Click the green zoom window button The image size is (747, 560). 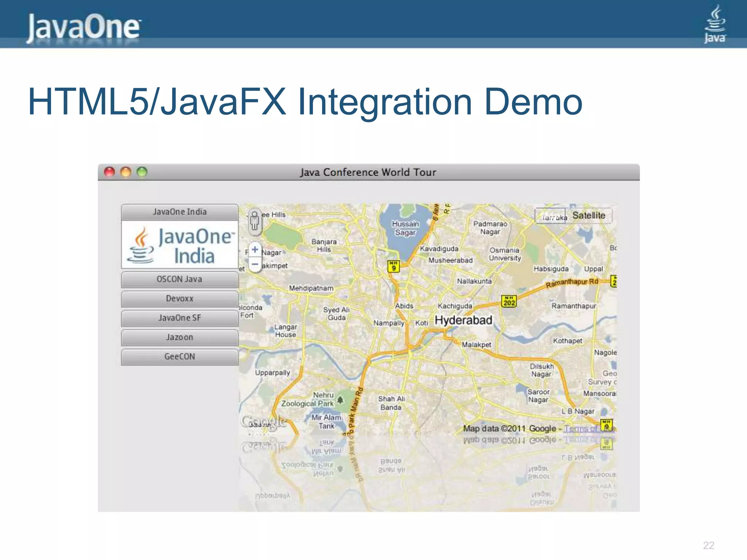click(142, 172)
